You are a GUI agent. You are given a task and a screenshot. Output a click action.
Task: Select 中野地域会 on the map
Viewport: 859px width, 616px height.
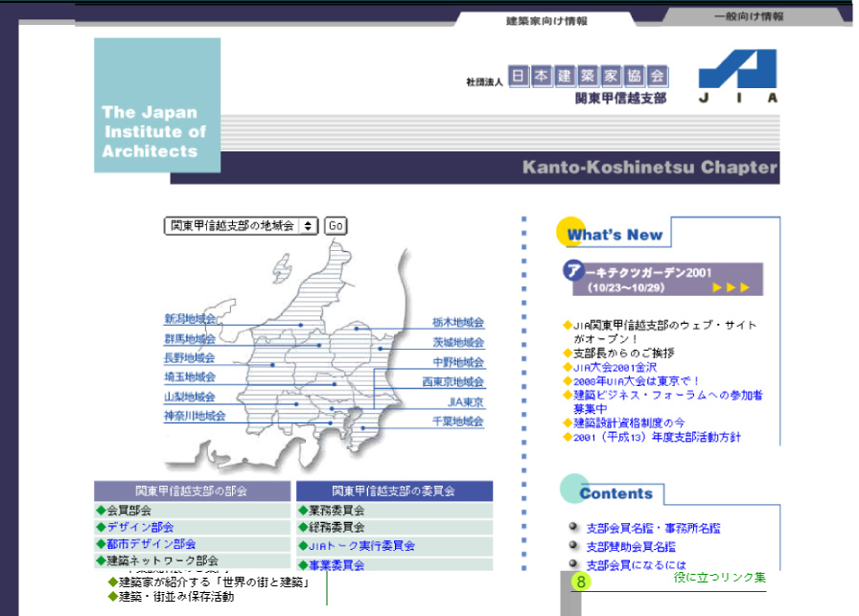pos(458,362)
